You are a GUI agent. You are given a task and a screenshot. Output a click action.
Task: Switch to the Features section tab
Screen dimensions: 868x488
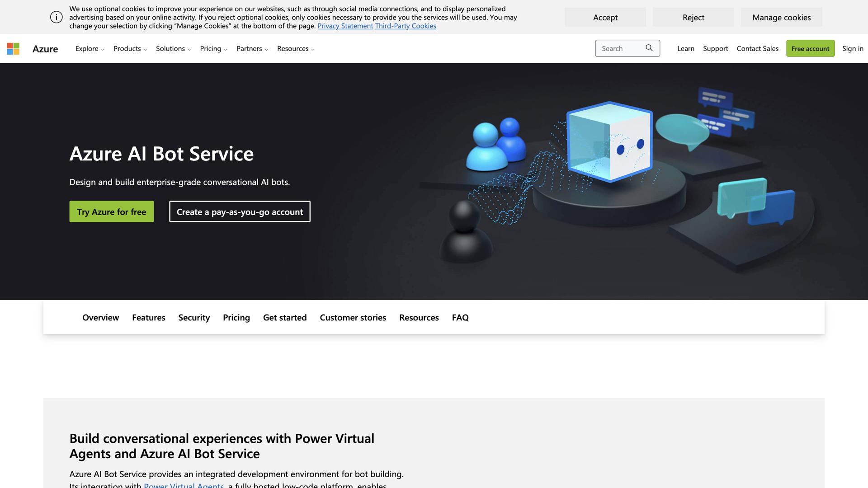148,318
